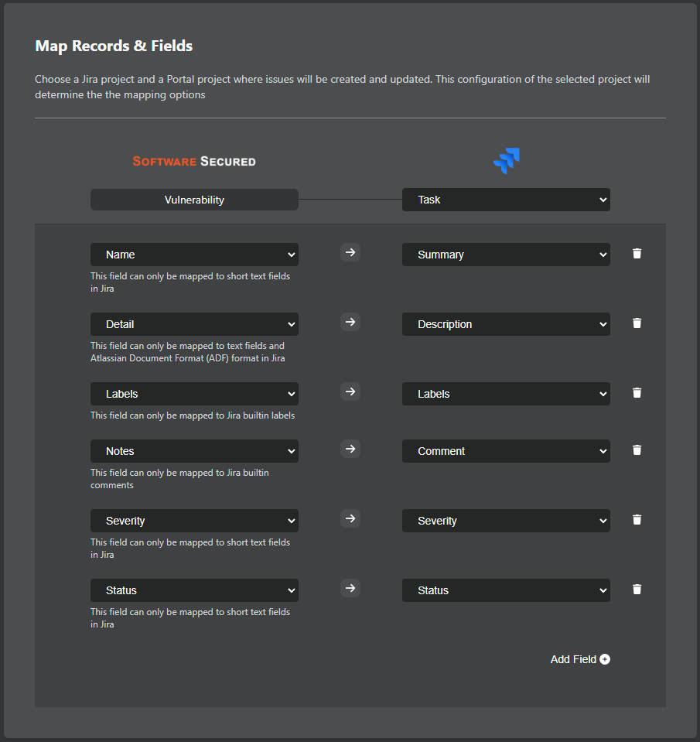Remove the Labels field mapping
Screen dimensions: 700x742
pos(637,393)
